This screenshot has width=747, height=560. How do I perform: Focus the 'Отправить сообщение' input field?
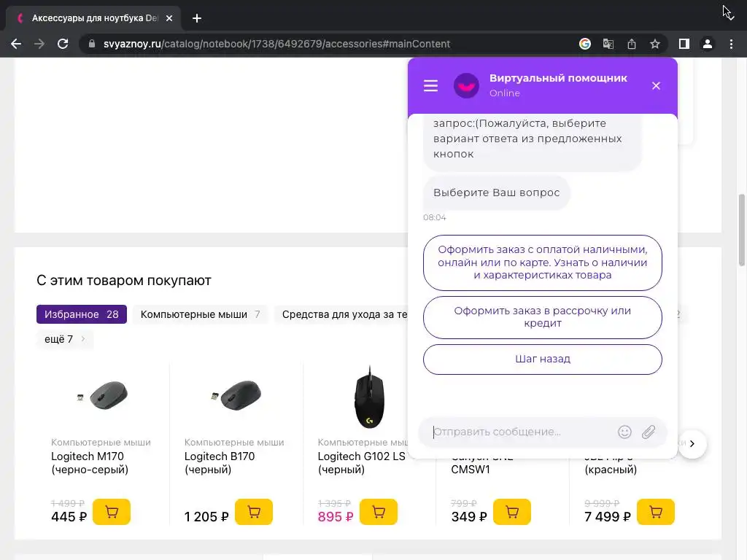pyautogui.click(x=518, y=432)
